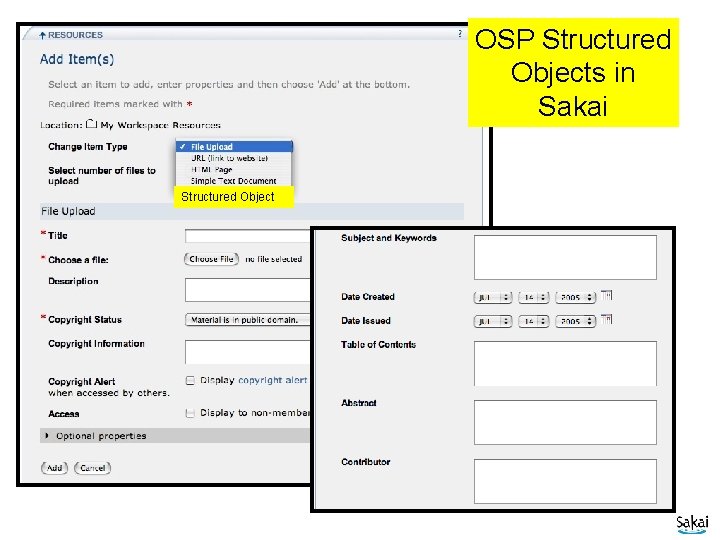
Task: Open Date Issued year dropdown
Action: 575,321
